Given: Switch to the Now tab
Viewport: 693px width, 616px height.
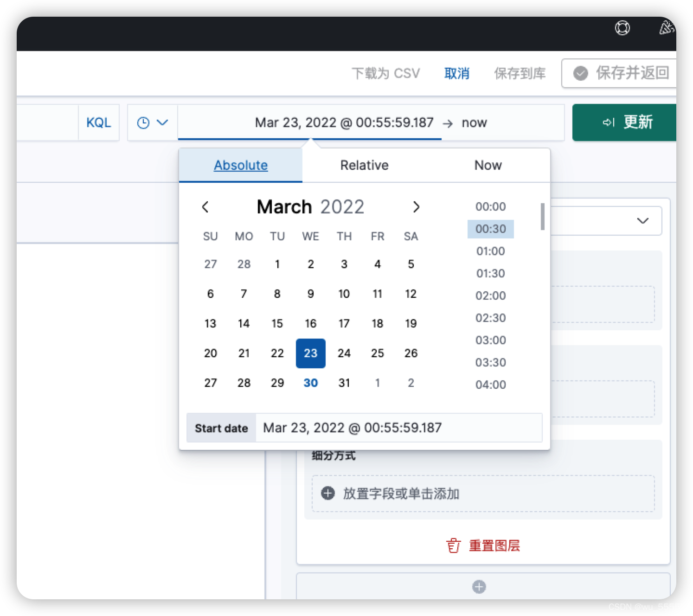Looking at the screenshot, I should [x=488, y=165].
